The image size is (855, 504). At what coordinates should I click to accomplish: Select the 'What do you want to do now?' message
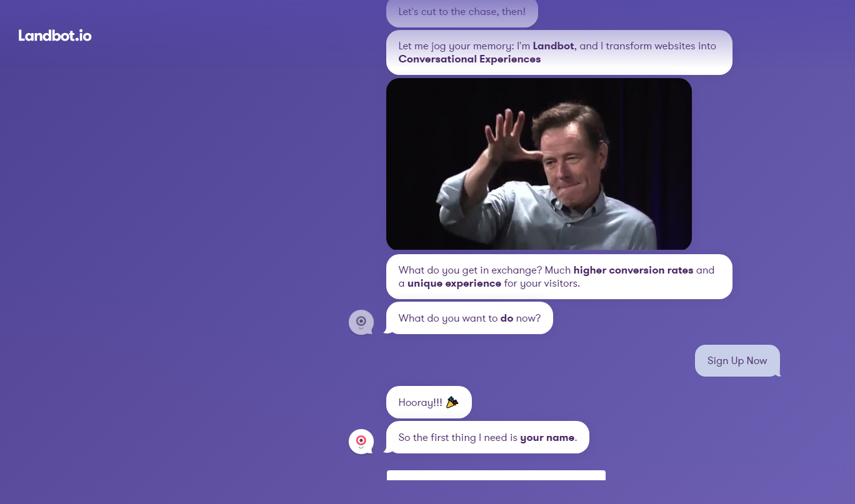[x=469, y=319]
